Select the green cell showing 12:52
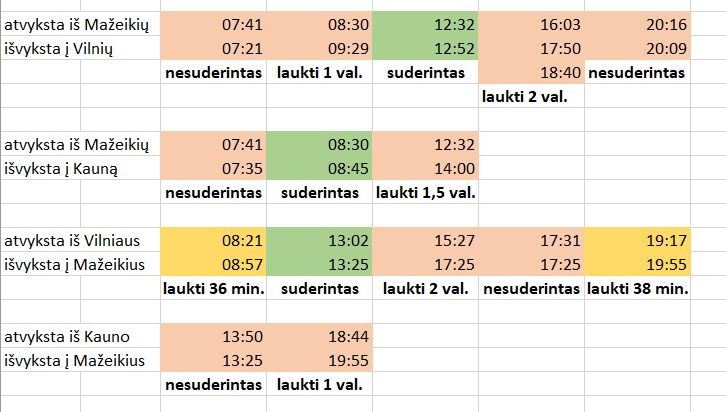This screenshot has height=412, width=726. [424, 48]
